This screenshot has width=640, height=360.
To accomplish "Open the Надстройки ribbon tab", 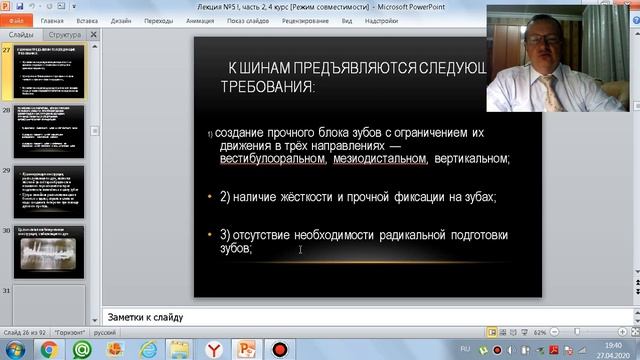I will [381, 21].
